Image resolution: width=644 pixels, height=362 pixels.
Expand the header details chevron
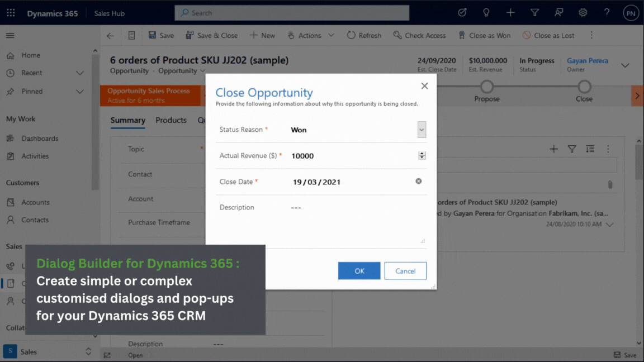pos(625,65)
